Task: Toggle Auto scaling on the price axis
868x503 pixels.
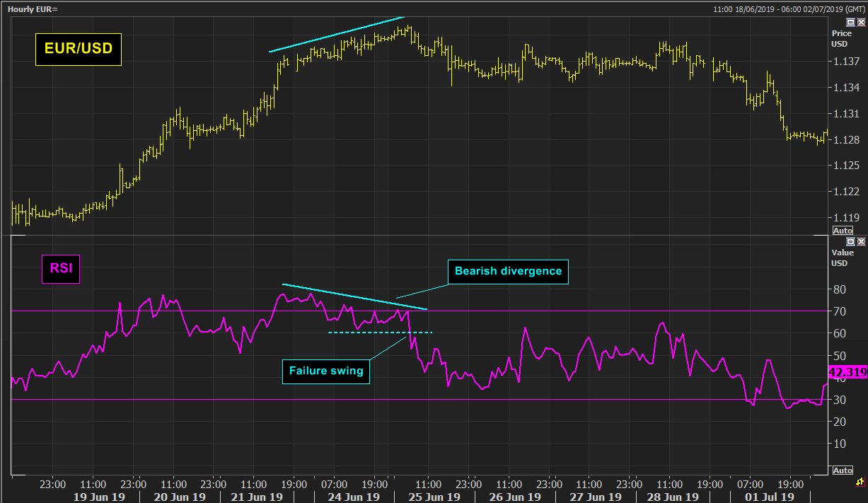Action: point(843,231)
